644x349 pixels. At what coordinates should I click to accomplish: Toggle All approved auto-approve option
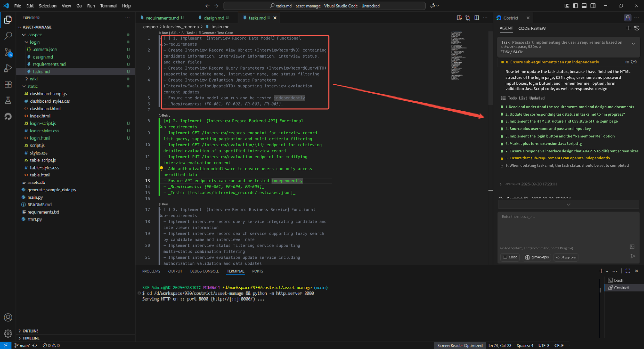(x=566, y=257)
